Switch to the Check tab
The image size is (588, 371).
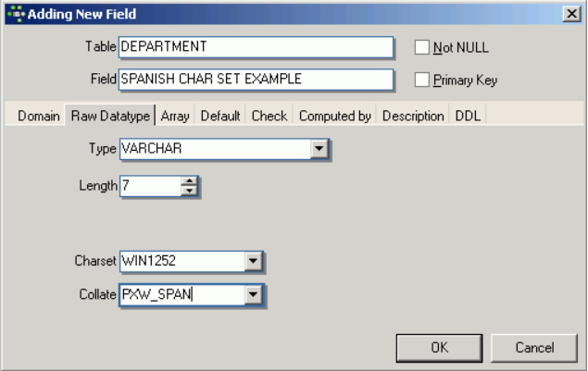point(269,116)
